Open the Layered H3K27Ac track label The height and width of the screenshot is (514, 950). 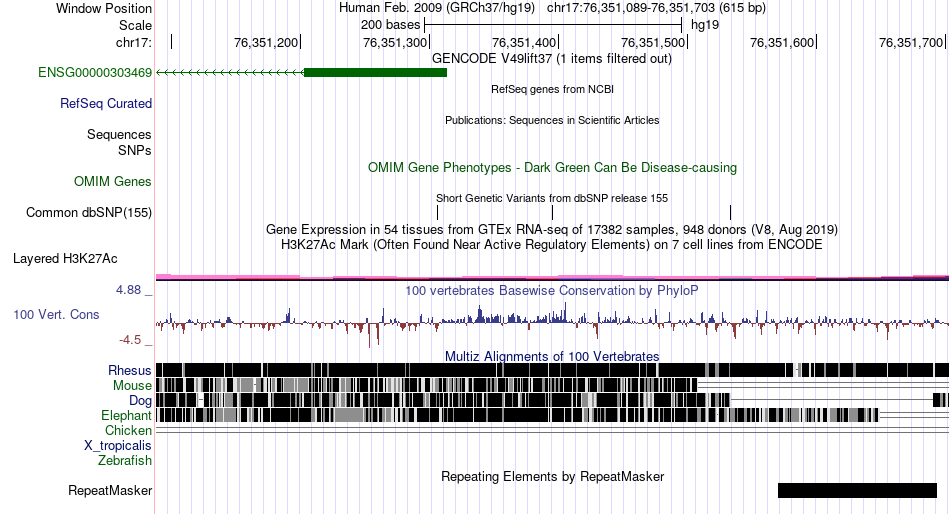coord(65,259)
